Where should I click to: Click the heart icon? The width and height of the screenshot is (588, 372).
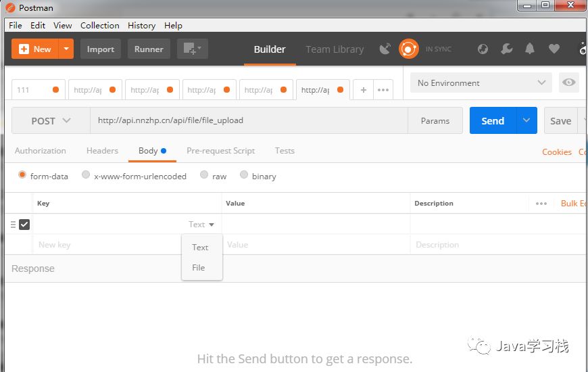pos(554,49)
